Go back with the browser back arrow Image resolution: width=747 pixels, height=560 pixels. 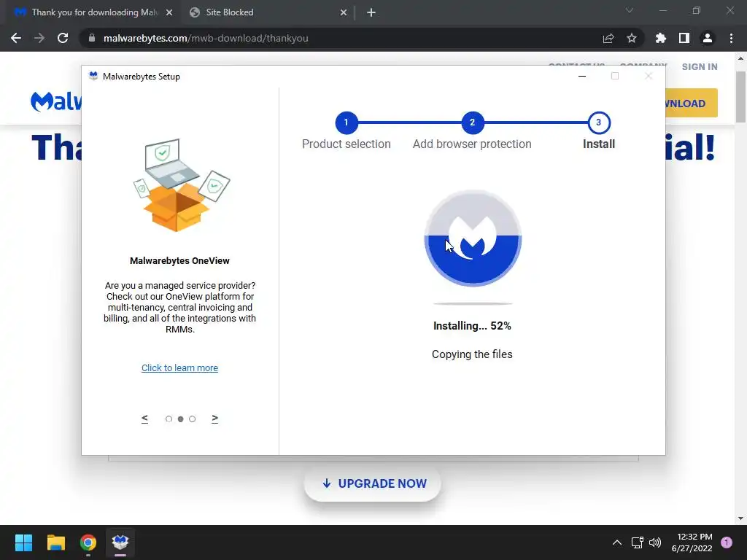pyautogui.click(x=16, y=38)
